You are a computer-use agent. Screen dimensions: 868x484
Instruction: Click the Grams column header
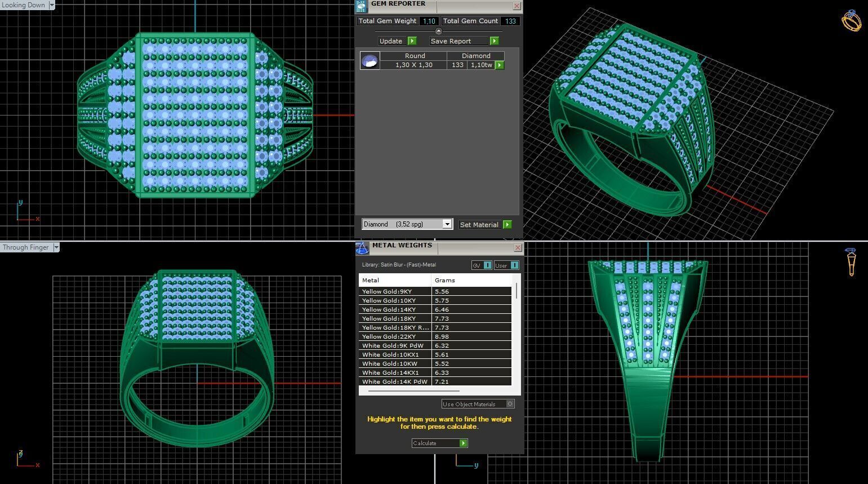point(471,280)
